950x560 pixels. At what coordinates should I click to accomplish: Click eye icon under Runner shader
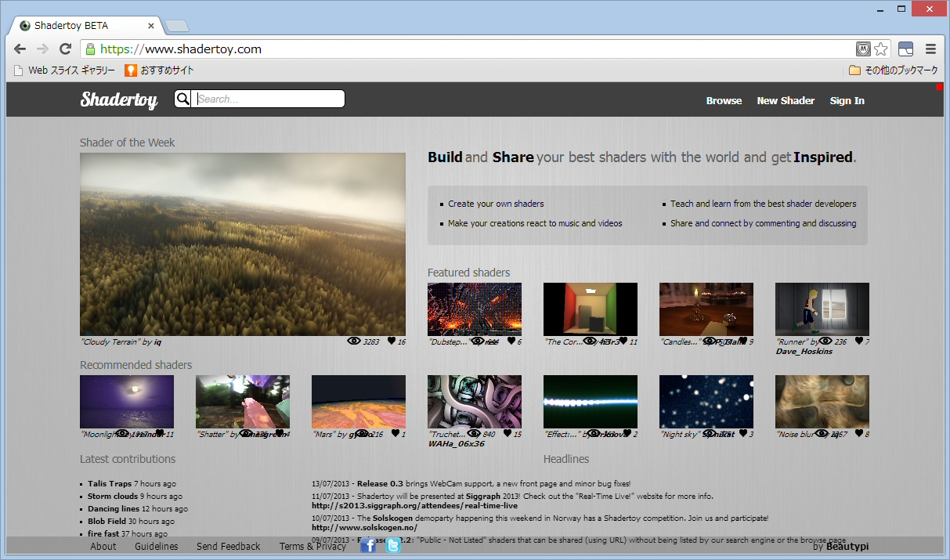point(825,341)
